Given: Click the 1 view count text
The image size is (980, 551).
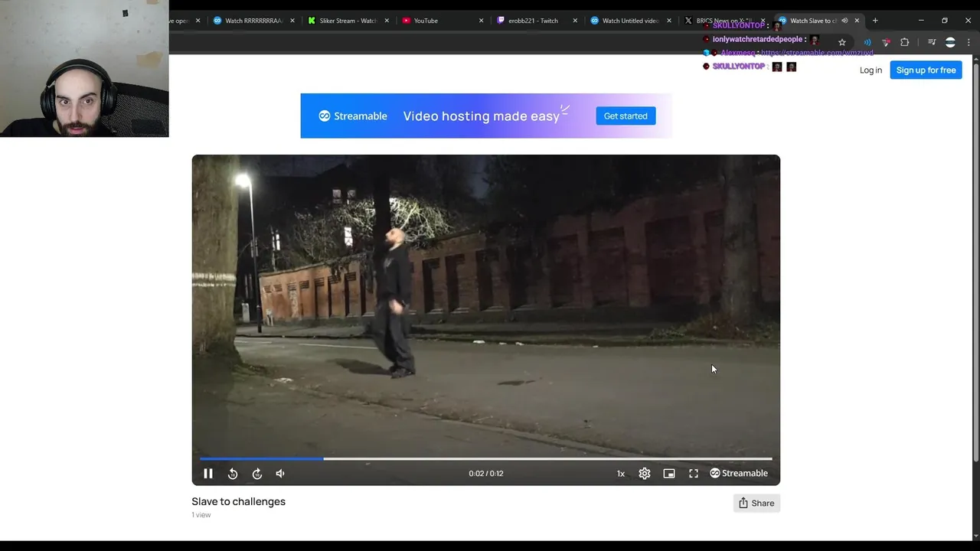Looking at the screenshot, I should (201, 515).
